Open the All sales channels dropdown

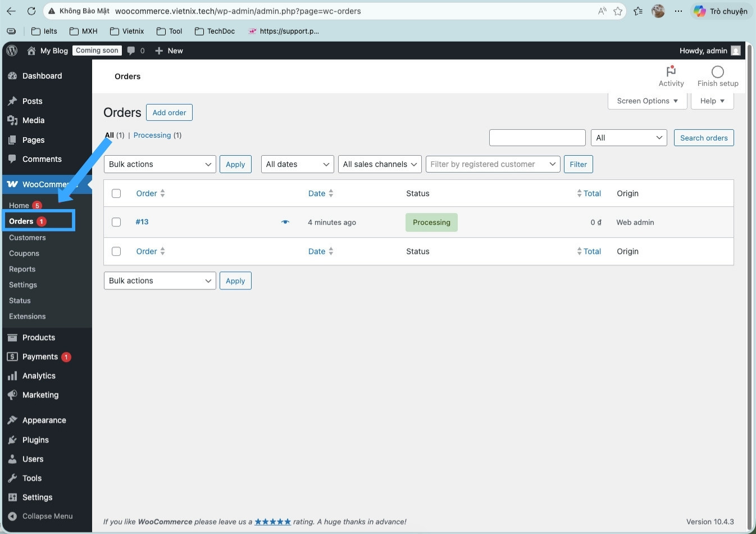pyautogui.click(x=380, y=164)
